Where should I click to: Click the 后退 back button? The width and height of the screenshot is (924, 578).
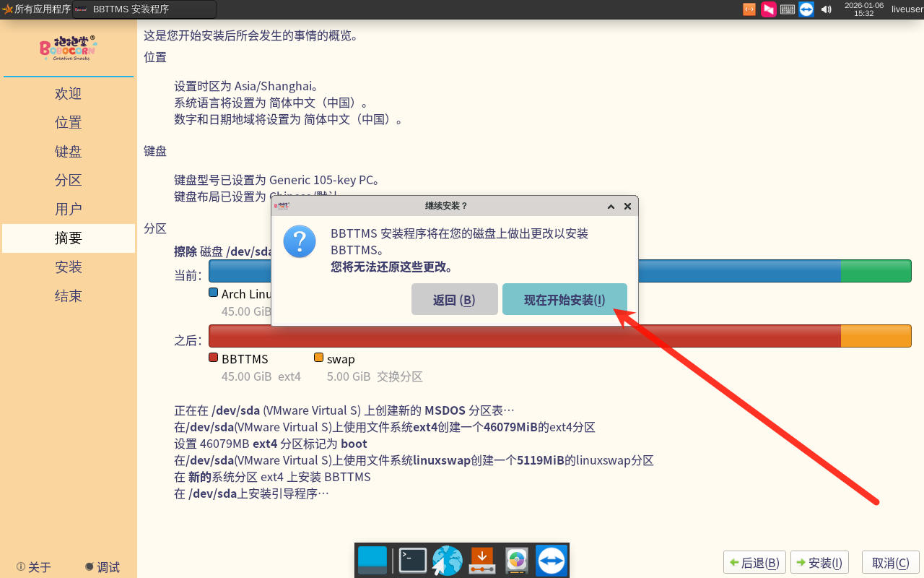(x=754, y=563)
